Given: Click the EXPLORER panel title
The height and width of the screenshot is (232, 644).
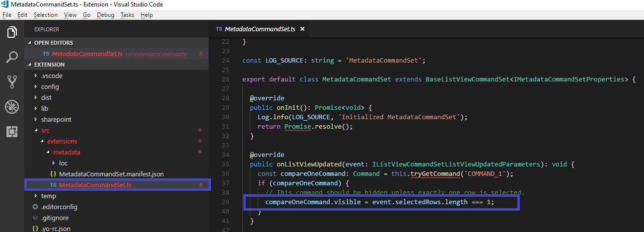Looking at the screenshot, I should (x=47, y=29).
